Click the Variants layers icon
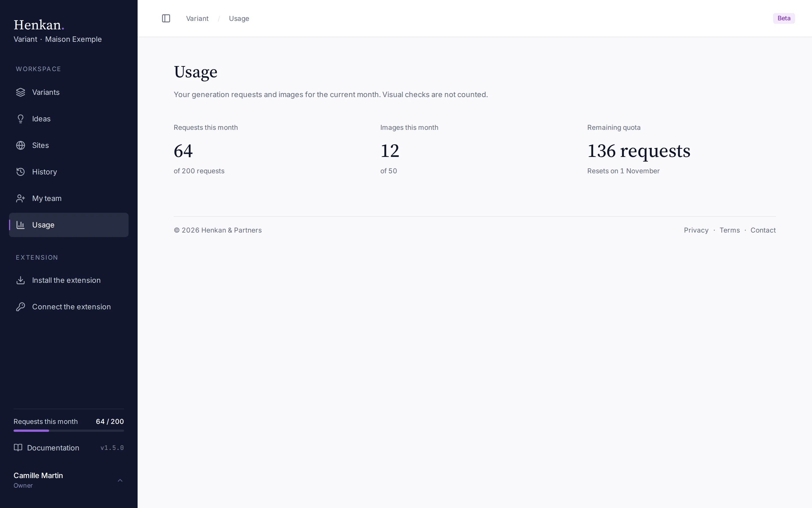Viewport: 812px width, 508px height. [x=21, y=92]
